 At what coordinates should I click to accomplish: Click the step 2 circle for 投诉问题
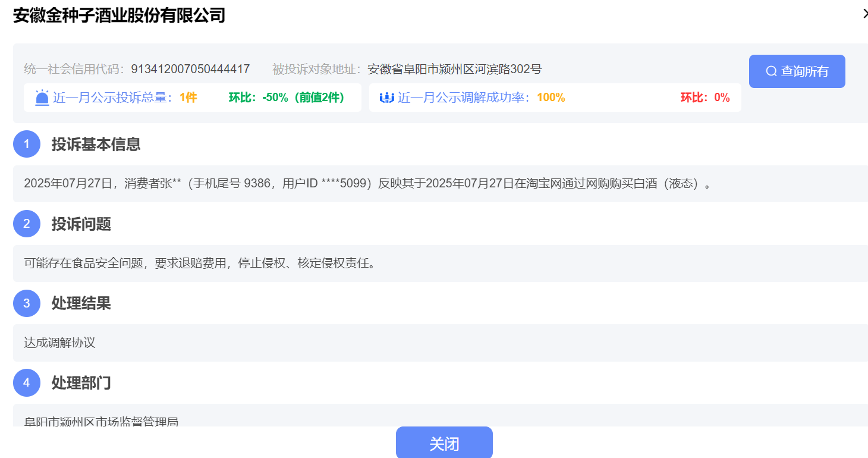(x=27, y=224)
